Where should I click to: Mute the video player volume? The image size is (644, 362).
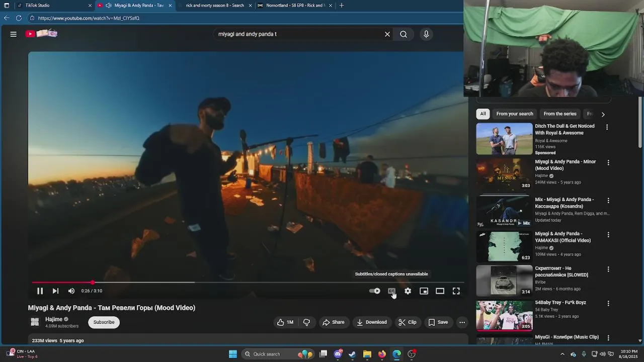point(71,291)
